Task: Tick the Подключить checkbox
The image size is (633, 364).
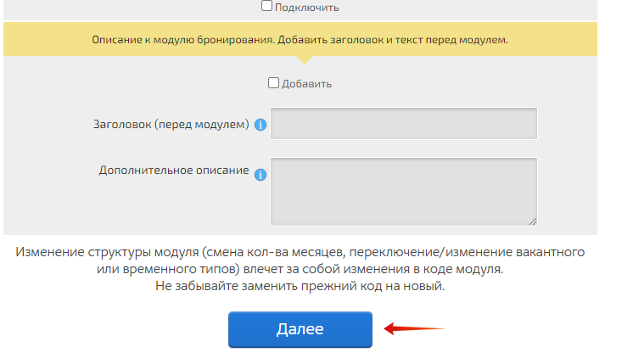Action: [266, 6]
